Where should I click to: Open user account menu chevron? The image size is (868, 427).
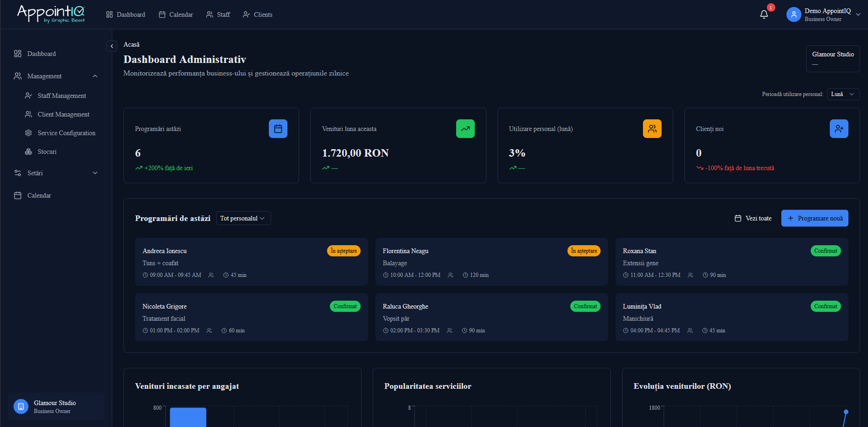coord(858,14)
